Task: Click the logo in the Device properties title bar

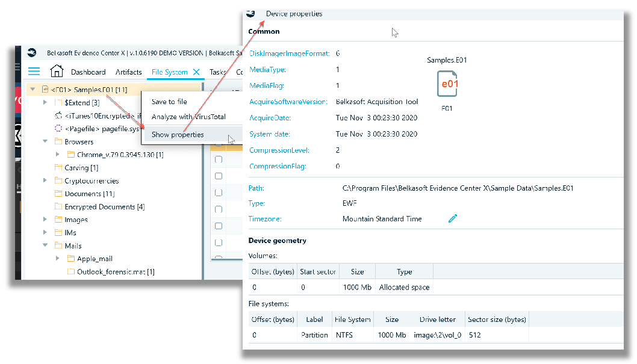Action: [250, 13]
